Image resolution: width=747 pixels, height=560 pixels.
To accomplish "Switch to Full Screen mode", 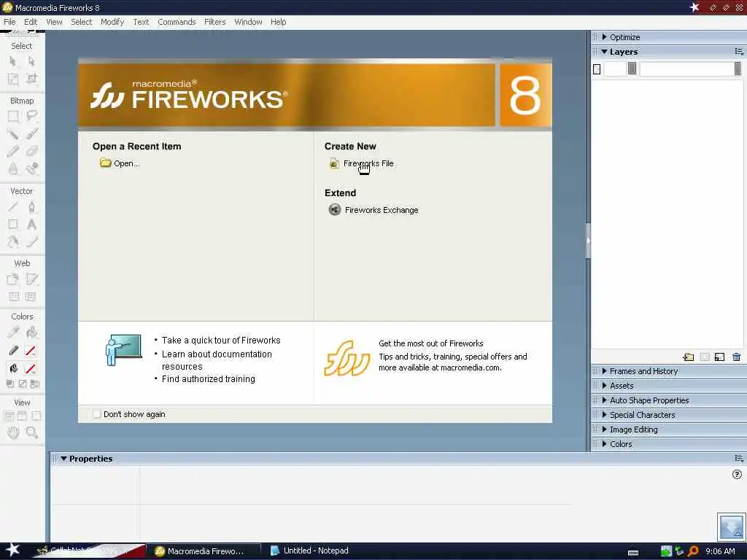I will click(x=36, y=416).
